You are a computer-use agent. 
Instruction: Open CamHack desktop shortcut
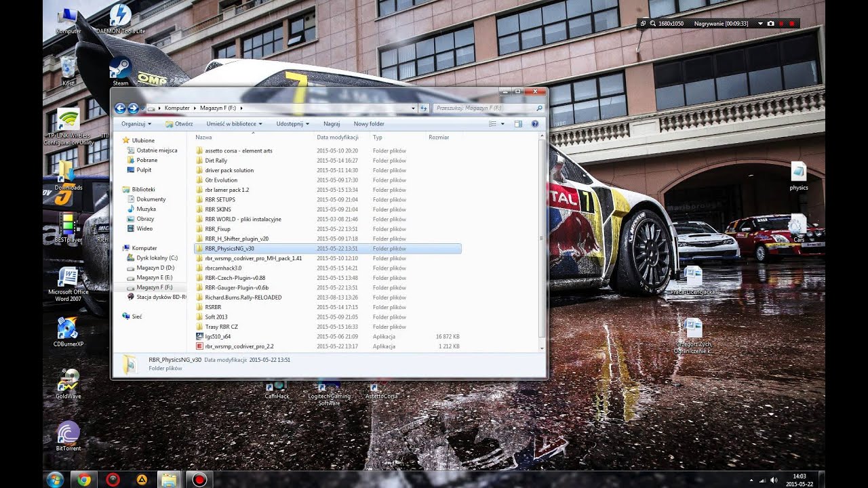click(277, 390)
